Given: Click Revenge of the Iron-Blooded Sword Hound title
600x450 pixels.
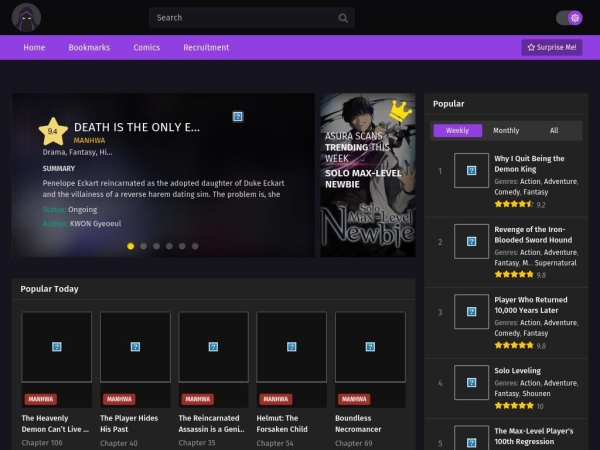Looking at the screenshot, I should [533, 235].
